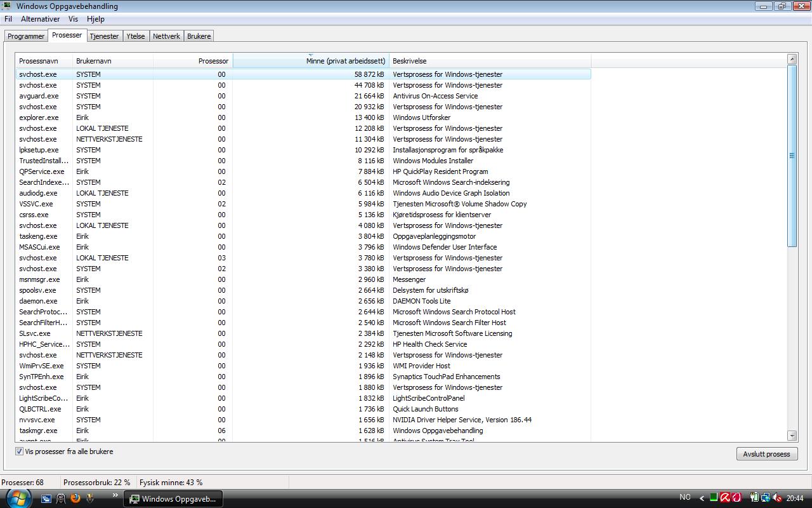Image resolution: width=812 pixels, height=508 pixels.
Task: Select the QLBCTRL.exe process
Action: coord(303,409)
